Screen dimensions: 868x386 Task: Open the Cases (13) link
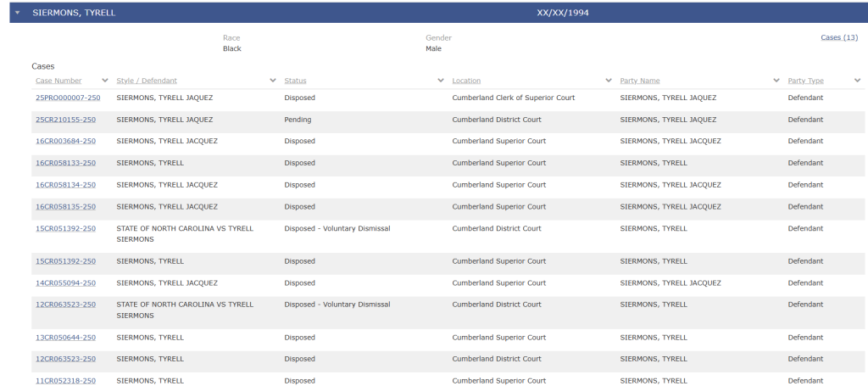point(838,37)
